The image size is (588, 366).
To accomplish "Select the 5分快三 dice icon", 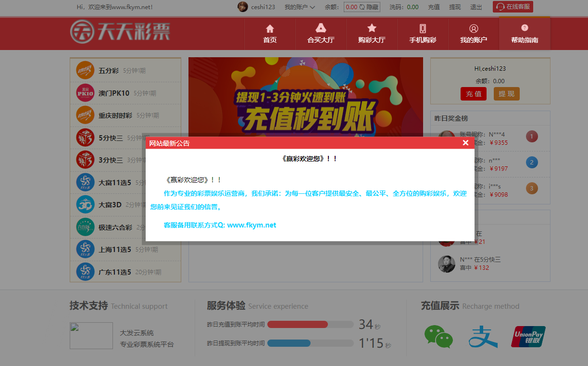I will pos(85,137).
